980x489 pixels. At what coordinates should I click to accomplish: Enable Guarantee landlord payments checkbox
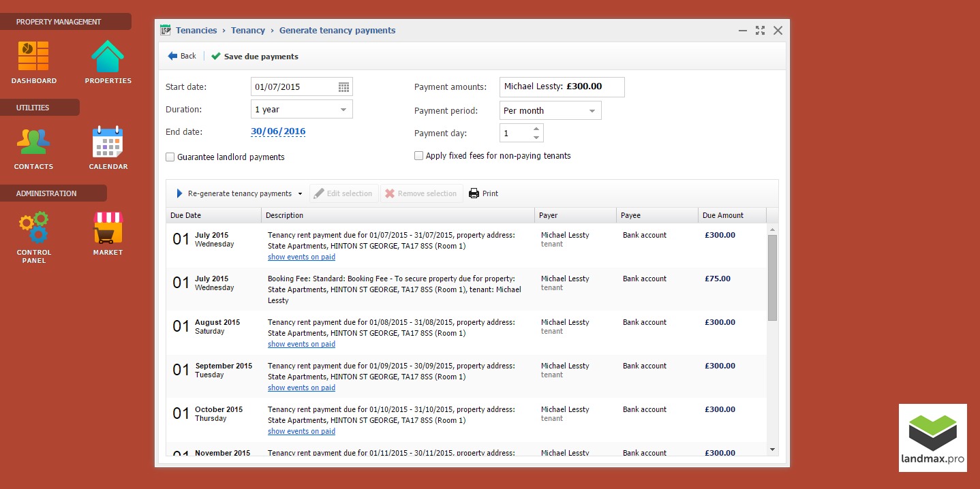click(170, 157)
